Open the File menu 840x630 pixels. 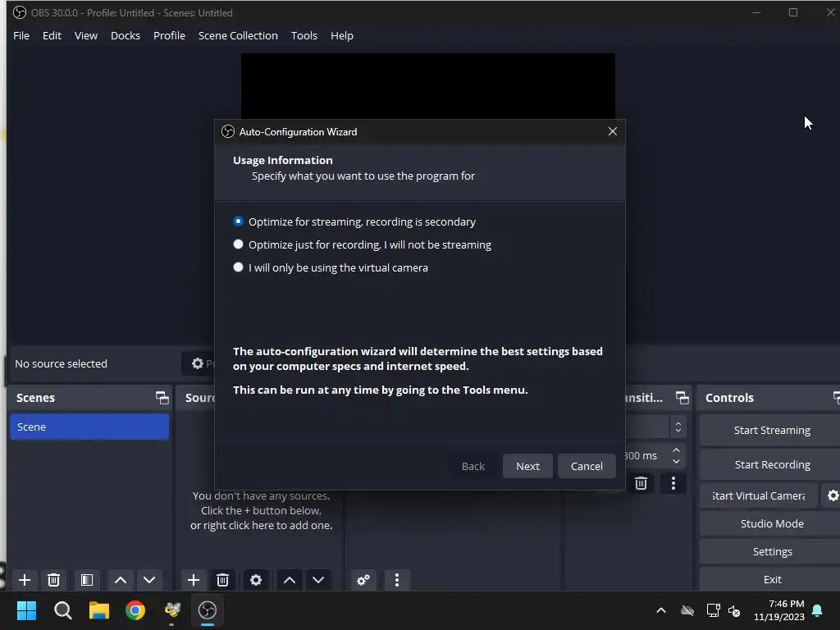[x=21, y=35]
